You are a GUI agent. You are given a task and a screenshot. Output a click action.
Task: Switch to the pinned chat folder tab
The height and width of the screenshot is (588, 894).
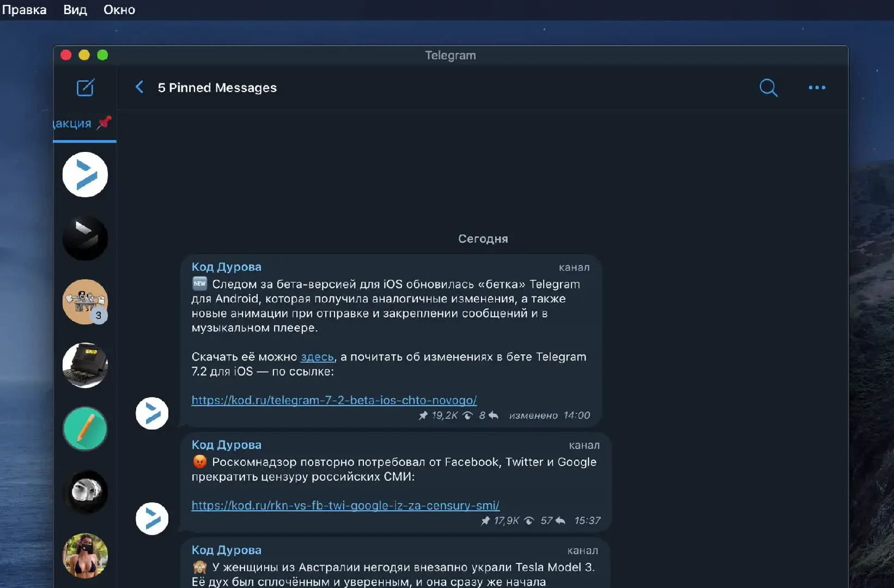point(83,124)
